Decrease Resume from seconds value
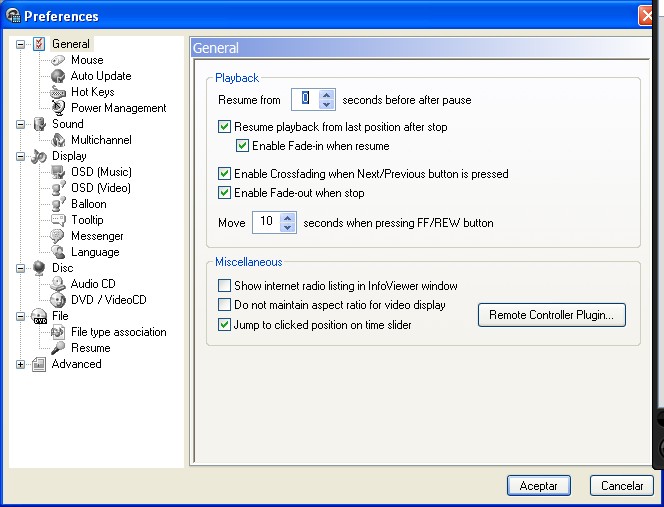 [x=326, y=105]
